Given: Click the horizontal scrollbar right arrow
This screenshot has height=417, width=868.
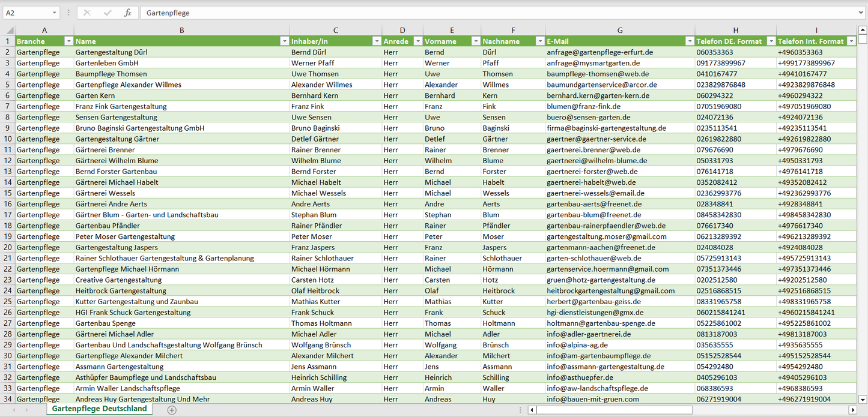Looking at the screenshot, I should [852, 410].
